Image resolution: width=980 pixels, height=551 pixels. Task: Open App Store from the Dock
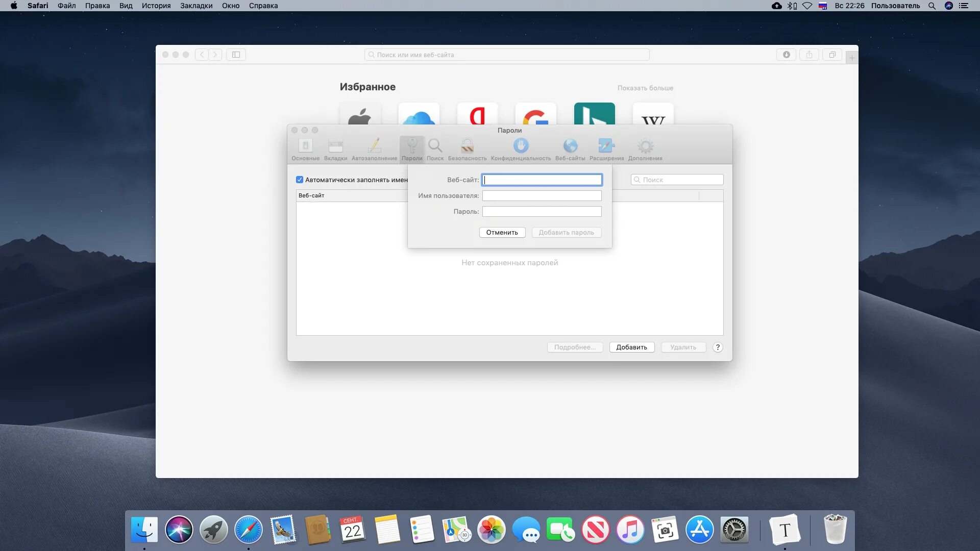coord(699,530)
